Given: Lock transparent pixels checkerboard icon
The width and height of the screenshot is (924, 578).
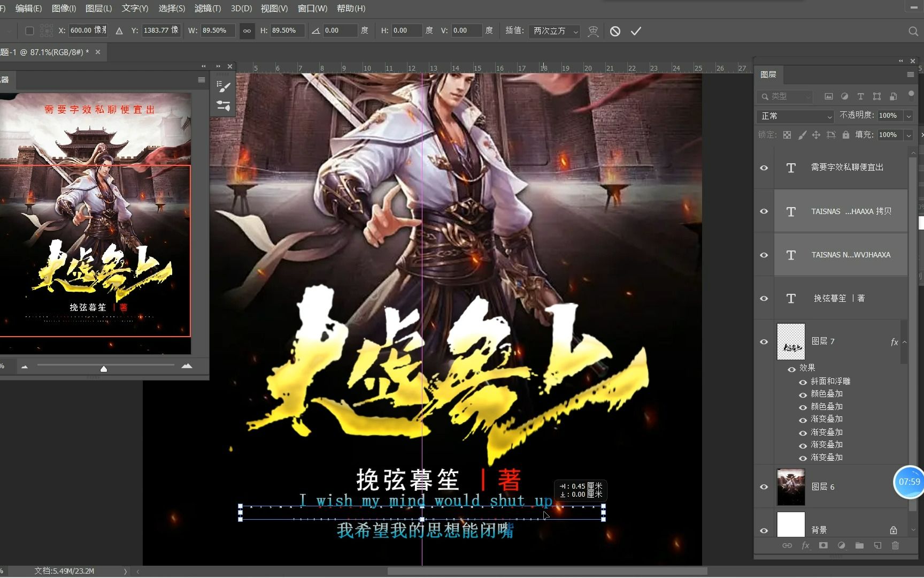Looking at the screenshot, I should 787,135.
